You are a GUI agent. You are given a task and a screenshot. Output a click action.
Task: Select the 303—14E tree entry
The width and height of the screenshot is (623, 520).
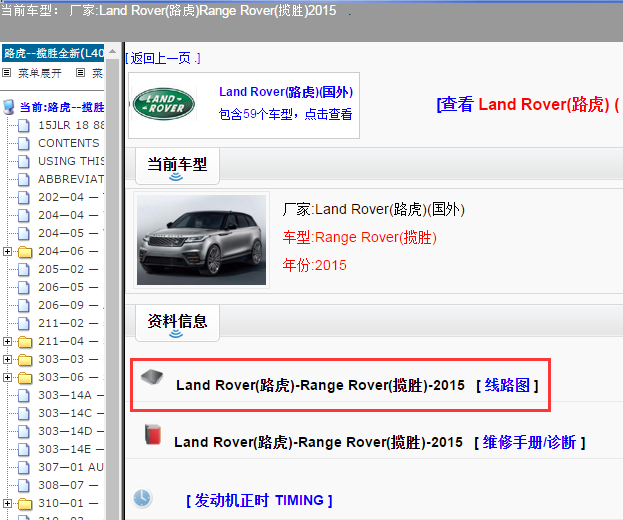[x=71, y=449]
